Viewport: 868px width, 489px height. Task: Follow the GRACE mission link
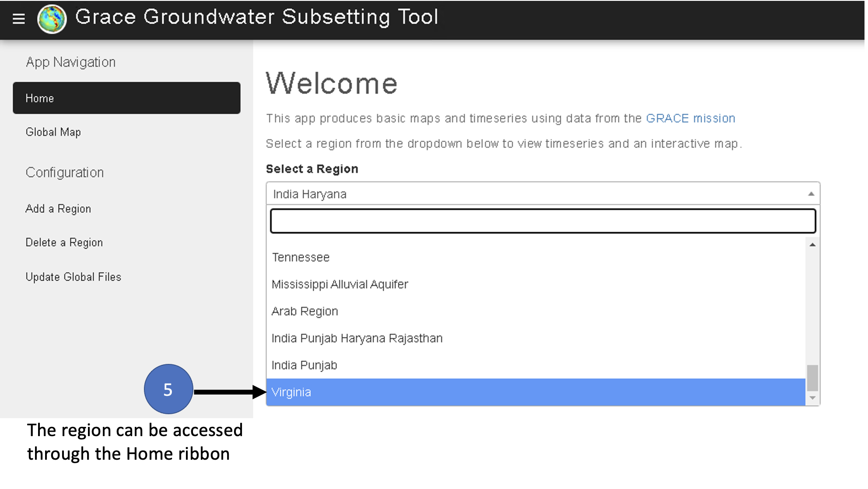(690, 119)
